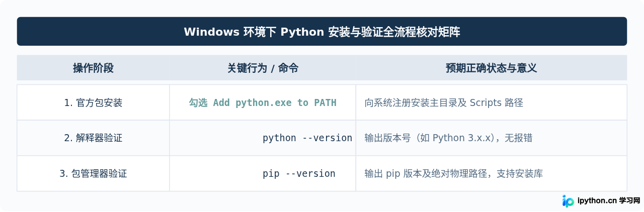The image size is (644, 212).
Task: Click the cell '输出版本号（如 Python 3.x.x），无报错'
Action: pyautogui.click(x=491, y=138)
